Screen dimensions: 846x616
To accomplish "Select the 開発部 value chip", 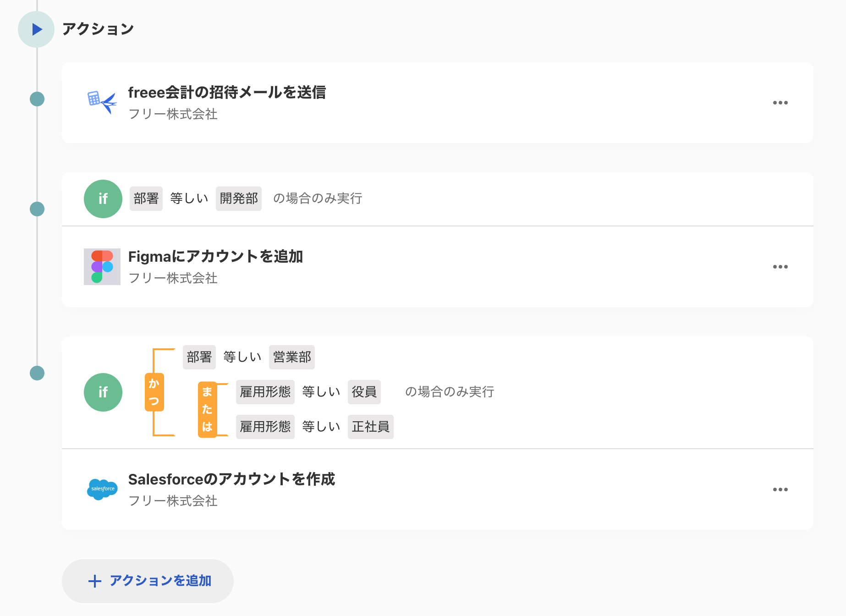I will [x=239, y=198].
